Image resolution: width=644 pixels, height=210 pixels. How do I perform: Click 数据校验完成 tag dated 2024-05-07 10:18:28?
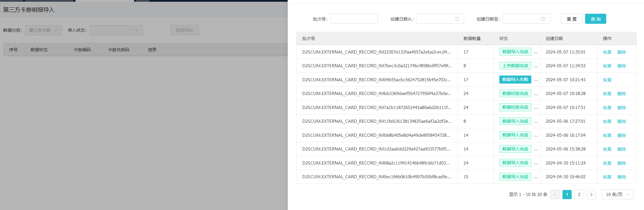coord(515,94)
